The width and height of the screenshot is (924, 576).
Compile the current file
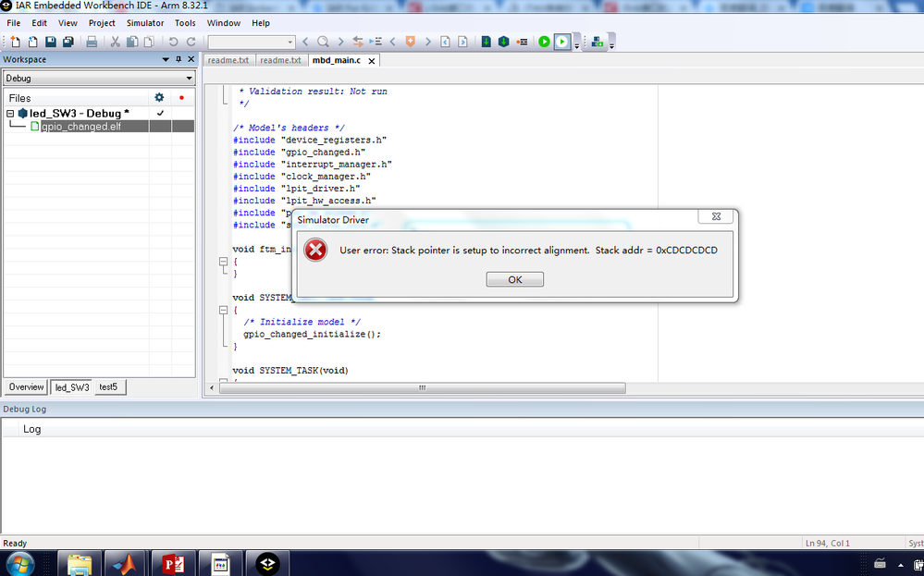[x=487, y=42]
